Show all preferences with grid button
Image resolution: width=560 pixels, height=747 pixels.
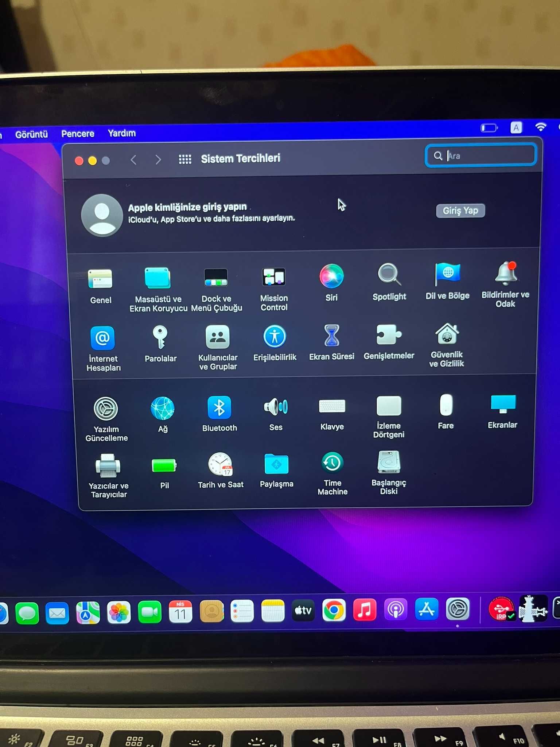point(185,159)
